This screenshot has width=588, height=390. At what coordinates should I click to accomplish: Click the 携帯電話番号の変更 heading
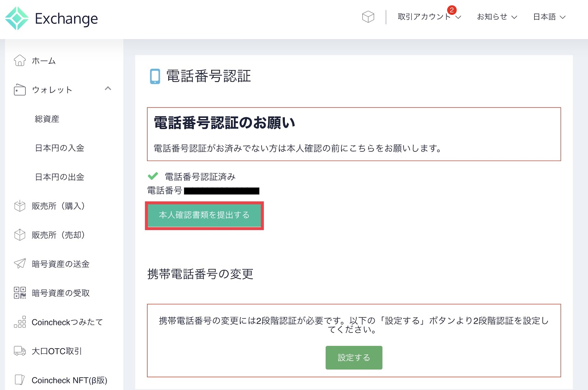tap(200, 274)
